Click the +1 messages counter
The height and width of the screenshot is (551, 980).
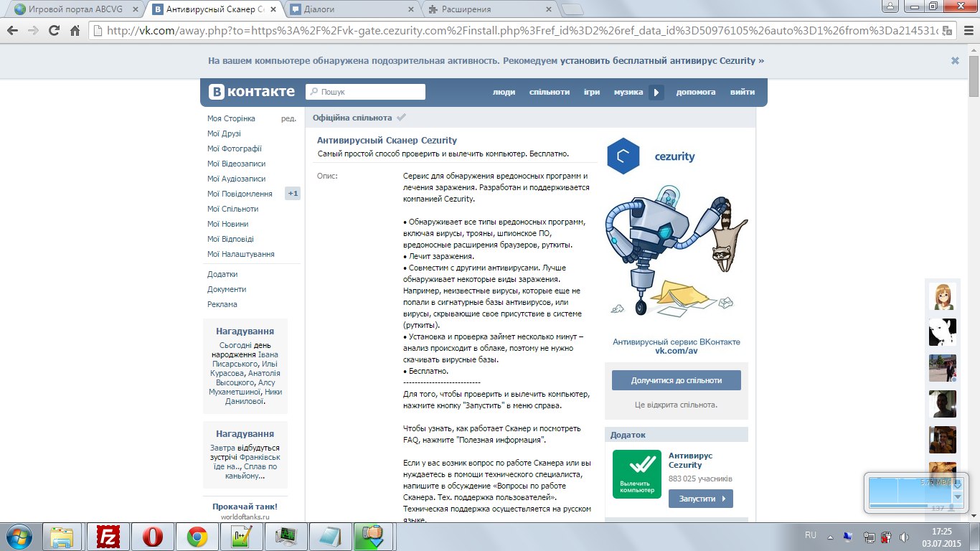[293, 194]
